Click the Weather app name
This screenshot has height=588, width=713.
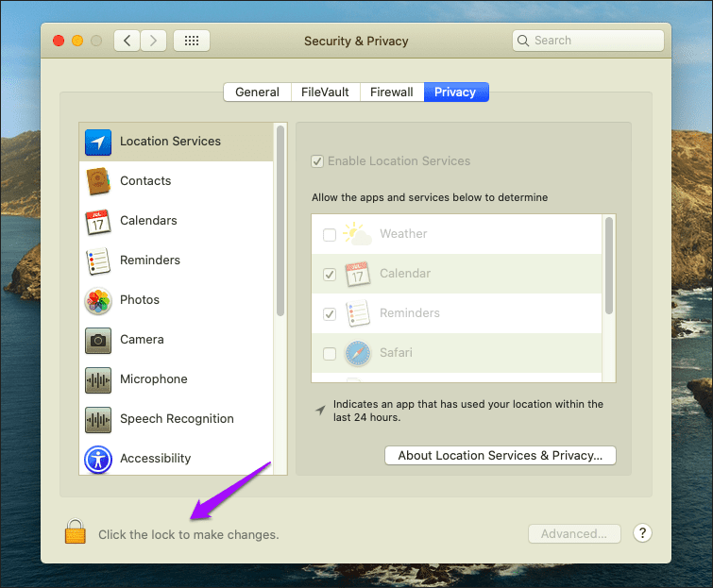(403, 233)
